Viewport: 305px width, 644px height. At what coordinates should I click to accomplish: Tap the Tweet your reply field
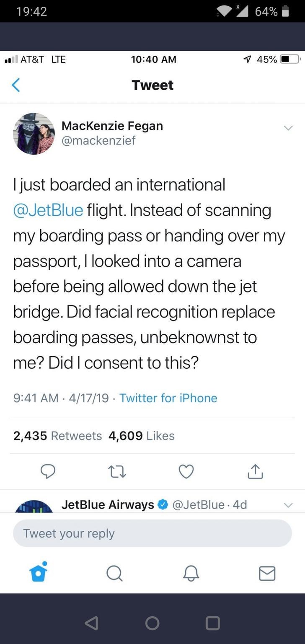152,533
